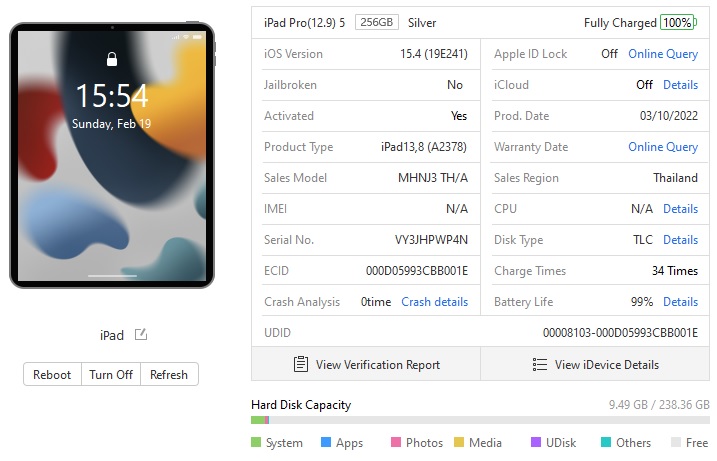The image size is (717, 461).
Task: Click the hard disk capacity usage bar
Action: [480, 420]
